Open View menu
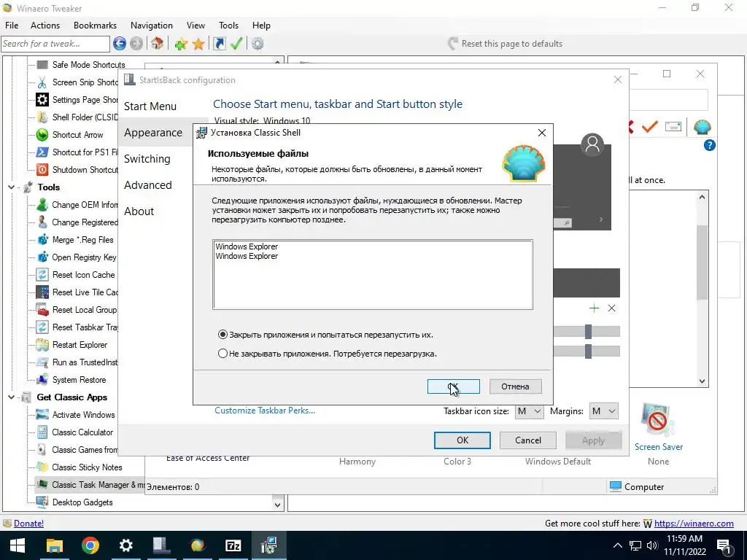 pyautogui.click(x=196, y=26)
